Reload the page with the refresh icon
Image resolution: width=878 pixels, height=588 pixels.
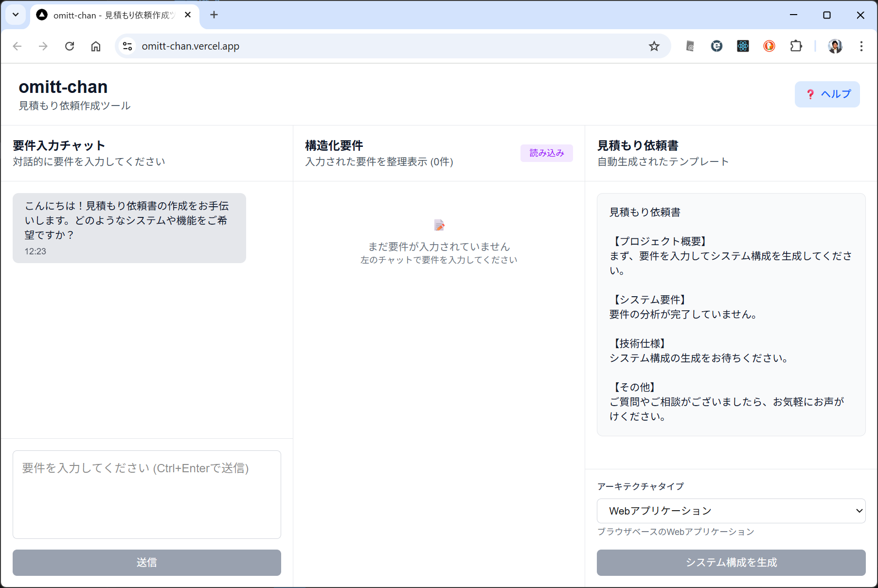[70, 46]
